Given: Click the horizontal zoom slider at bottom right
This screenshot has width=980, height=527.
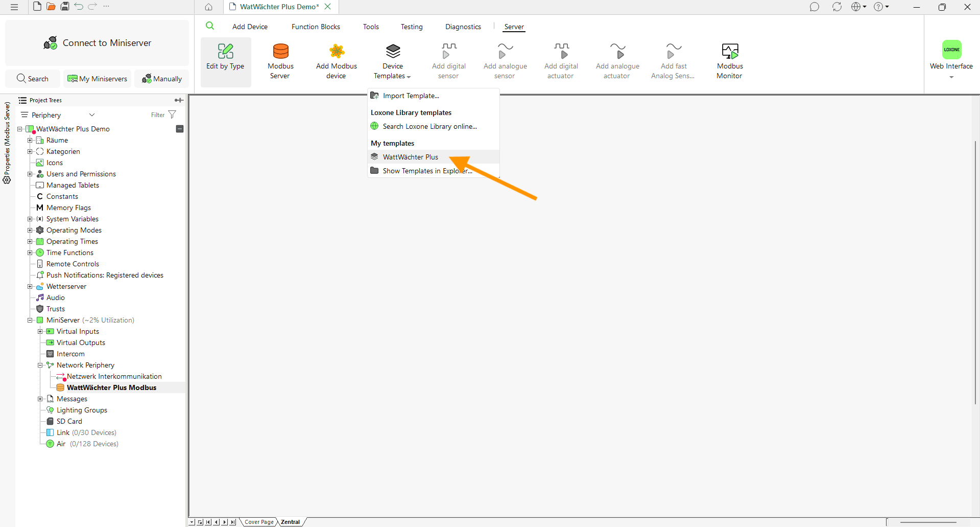Looking at the screenshot, I should [928, 522].
